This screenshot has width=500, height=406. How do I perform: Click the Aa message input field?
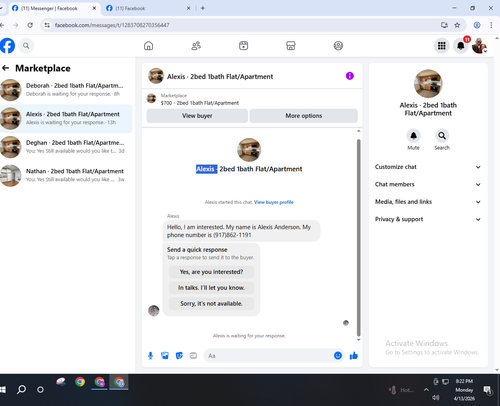point(268,356)
